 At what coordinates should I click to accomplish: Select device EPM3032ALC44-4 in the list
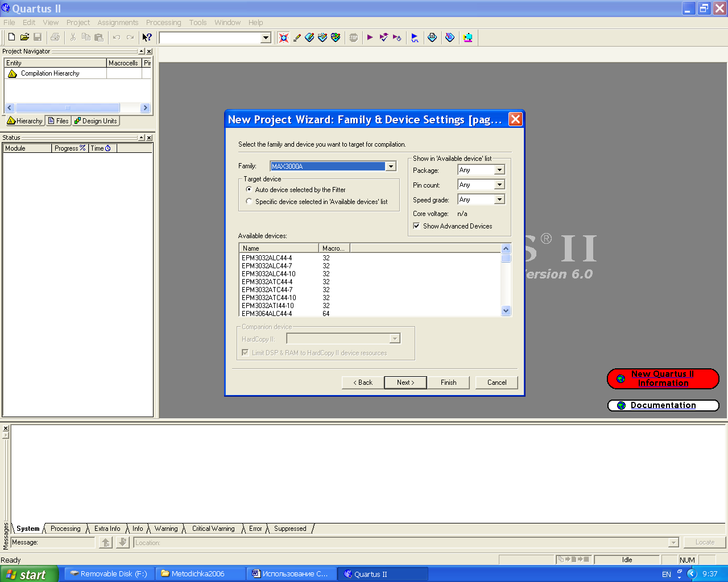267,258
